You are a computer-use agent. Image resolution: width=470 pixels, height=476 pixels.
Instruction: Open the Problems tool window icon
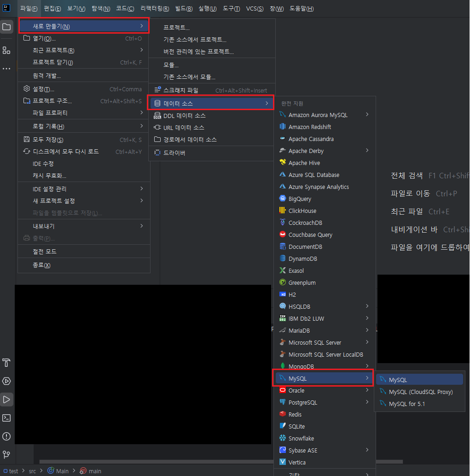click(x=6, y=436)
